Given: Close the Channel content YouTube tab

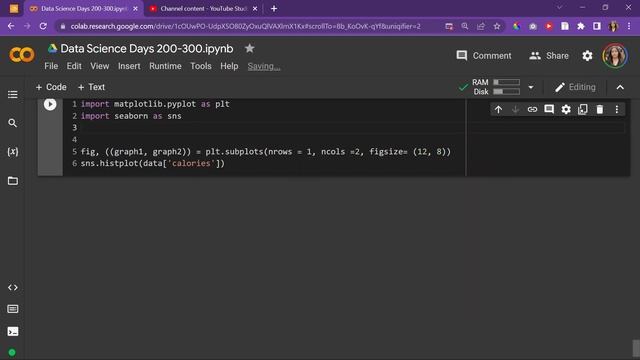Looking at the screenshot, I should click(255, 9).
